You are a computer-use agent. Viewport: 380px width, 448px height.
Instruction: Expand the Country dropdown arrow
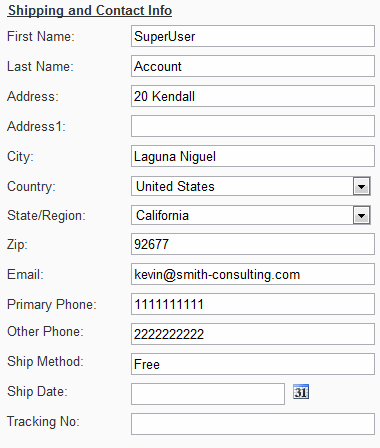coord(361,186)
